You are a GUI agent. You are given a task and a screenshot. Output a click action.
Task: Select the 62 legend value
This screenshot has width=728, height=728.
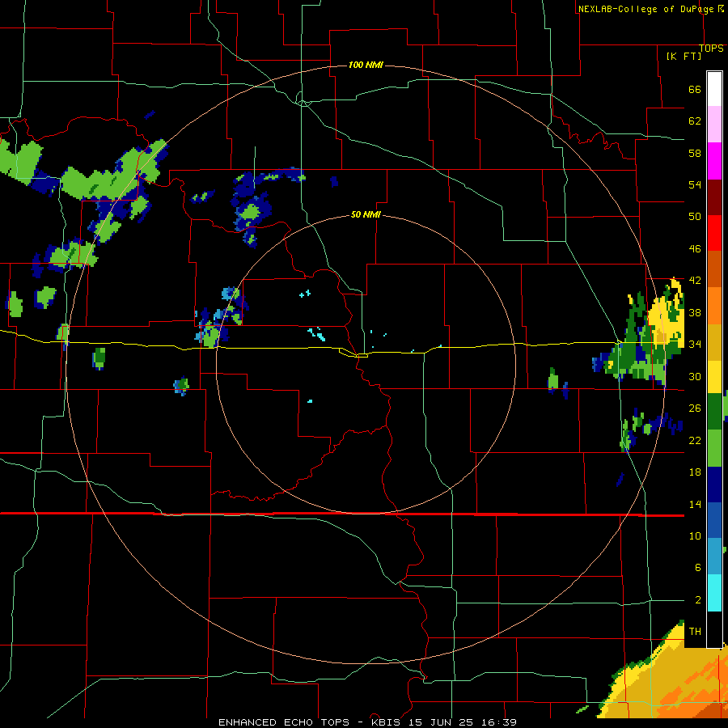click(695, 121)
